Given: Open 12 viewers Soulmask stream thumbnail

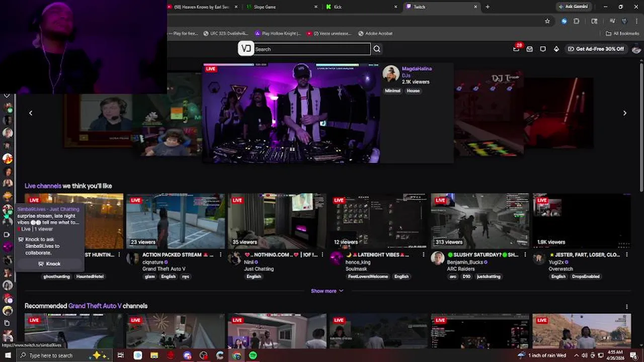Looking at the screenshot, I should click(378, 221).
